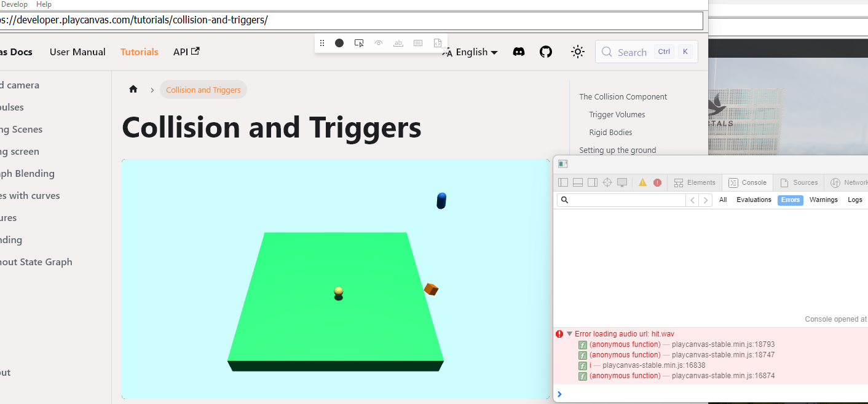Screen dimensions: 868x404
Task: Dock the inspector to the bottom
Action: click(x=578, y=182)
